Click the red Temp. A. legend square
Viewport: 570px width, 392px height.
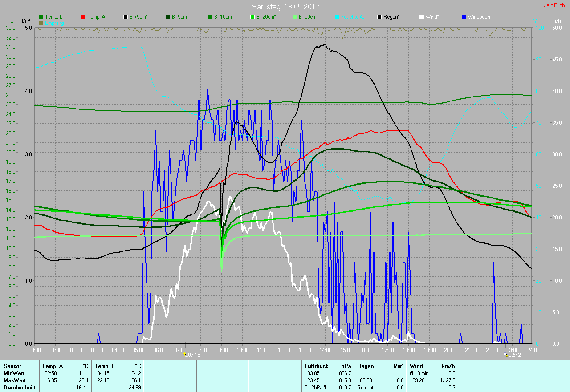tap(83, 17)
